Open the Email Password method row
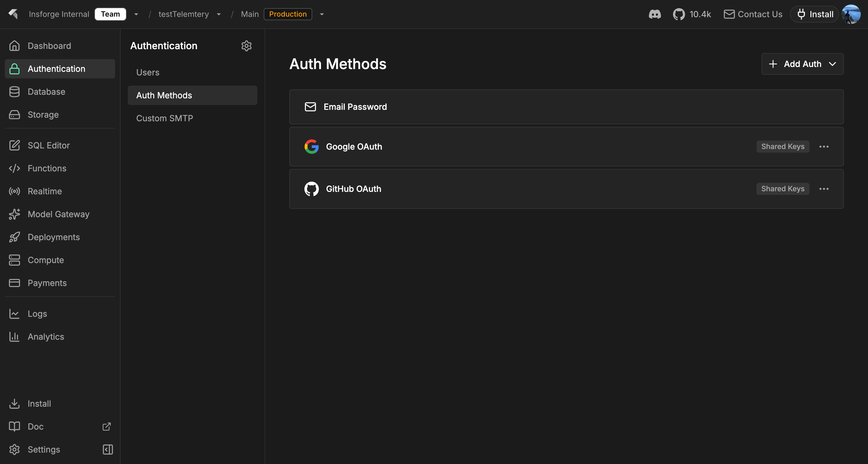868x464 pixels. pyautogui.click(x=566, y=107)
